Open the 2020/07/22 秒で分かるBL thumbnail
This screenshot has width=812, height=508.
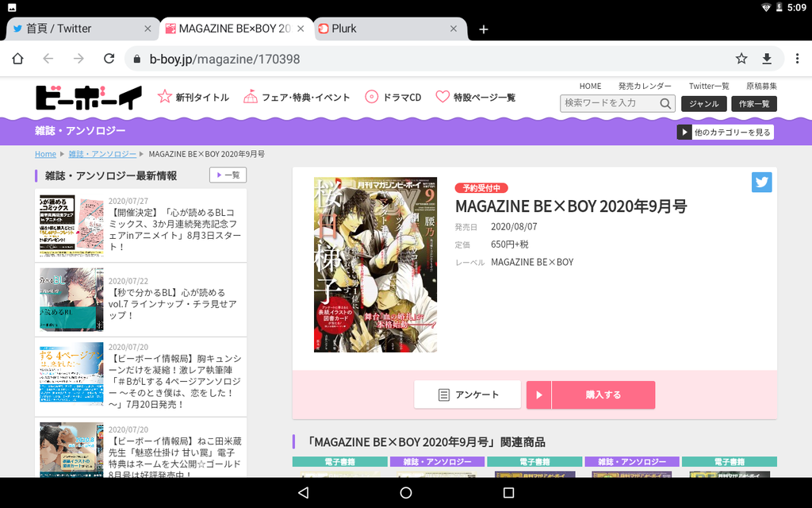[x=71, y=299]
